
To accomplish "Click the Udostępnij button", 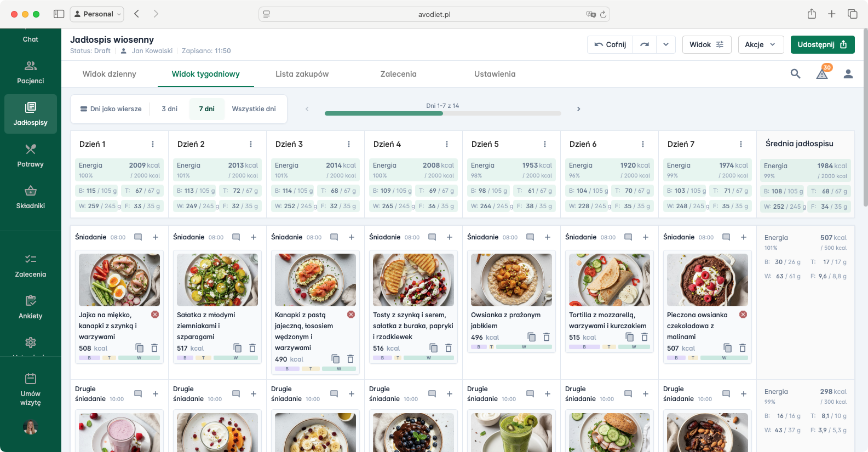I will (x=822, y=45).
